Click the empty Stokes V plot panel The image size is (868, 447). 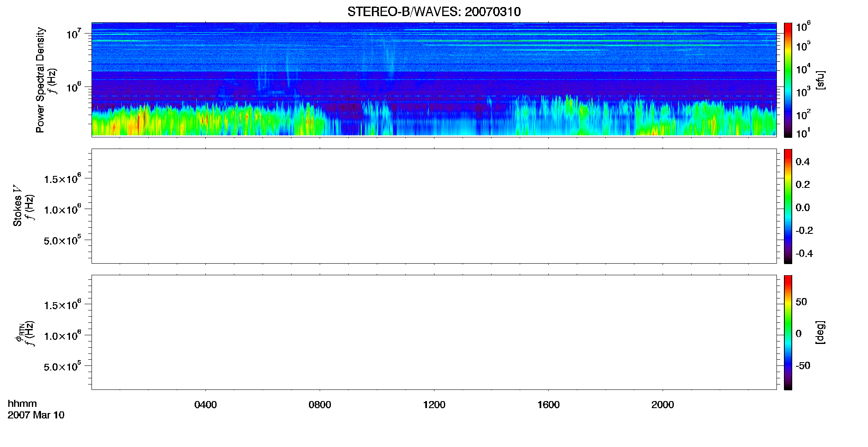coord(434,206)
